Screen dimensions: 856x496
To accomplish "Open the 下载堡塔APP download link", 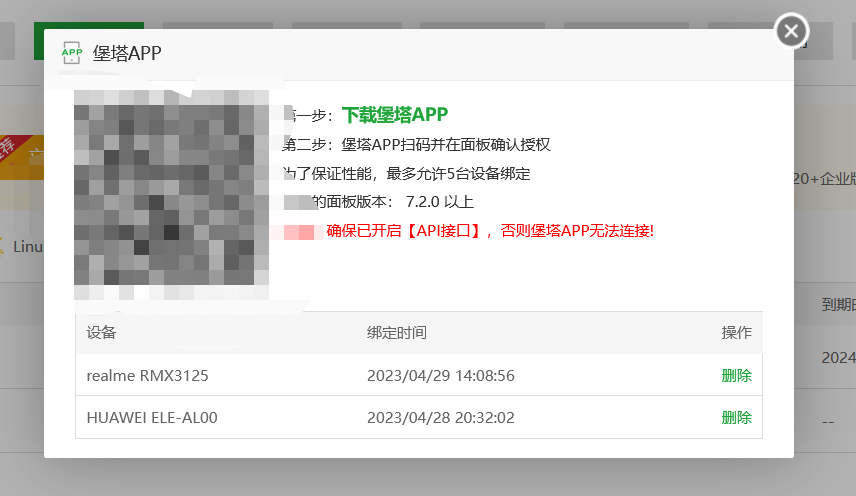I will 395,115.
